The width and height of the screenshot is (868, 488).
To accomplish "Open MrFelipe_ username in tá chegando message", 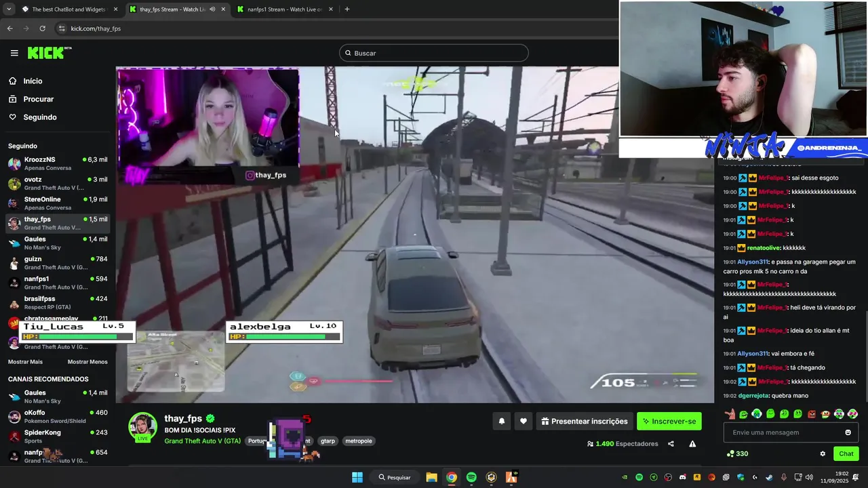I will click(x=772, y=367).
